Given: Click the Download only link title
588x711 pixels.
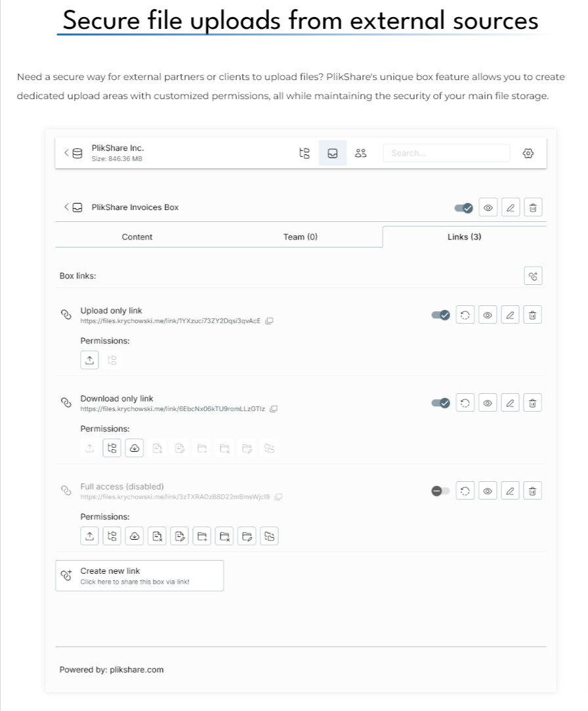Looking at the screenshot, I should click(117, 399).
